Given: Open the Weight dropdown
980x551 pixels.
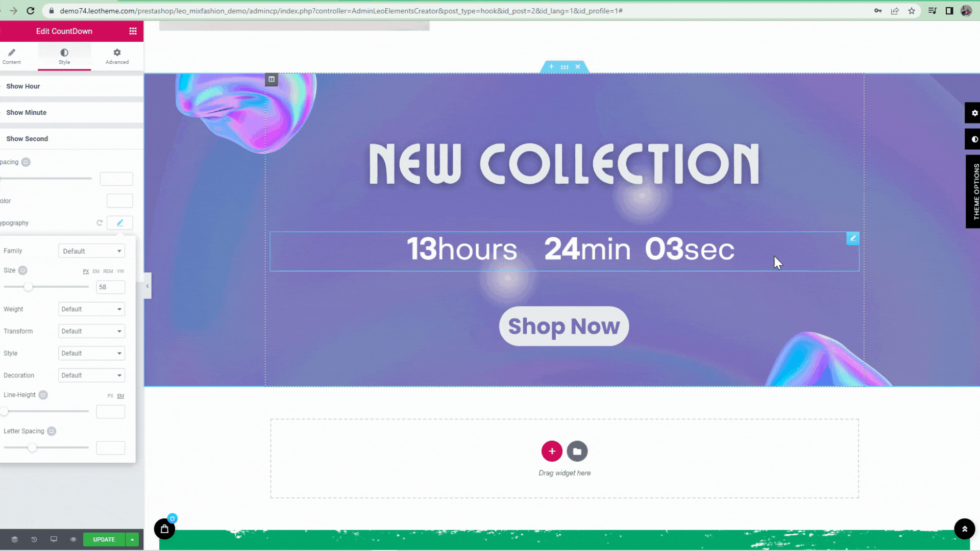Looking at the screenshot, I should pos(92,309).
